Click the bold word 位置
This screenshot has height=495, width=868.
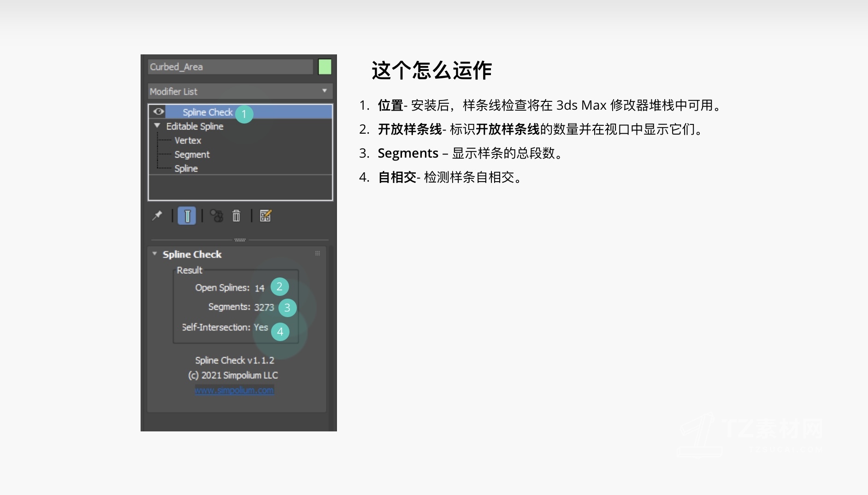click(x=390, y=106)
